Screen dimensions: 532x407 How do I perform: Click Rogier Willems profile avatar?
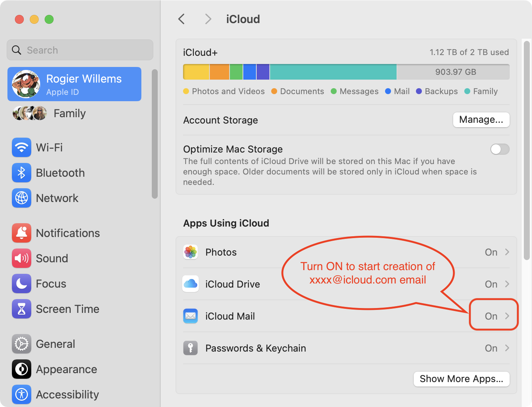26,84
